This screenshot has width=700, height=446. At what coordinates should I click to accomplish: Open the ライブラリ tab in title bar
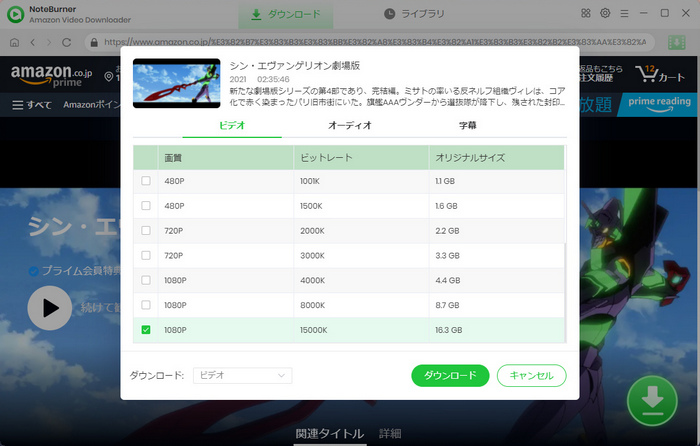point(414,14)
